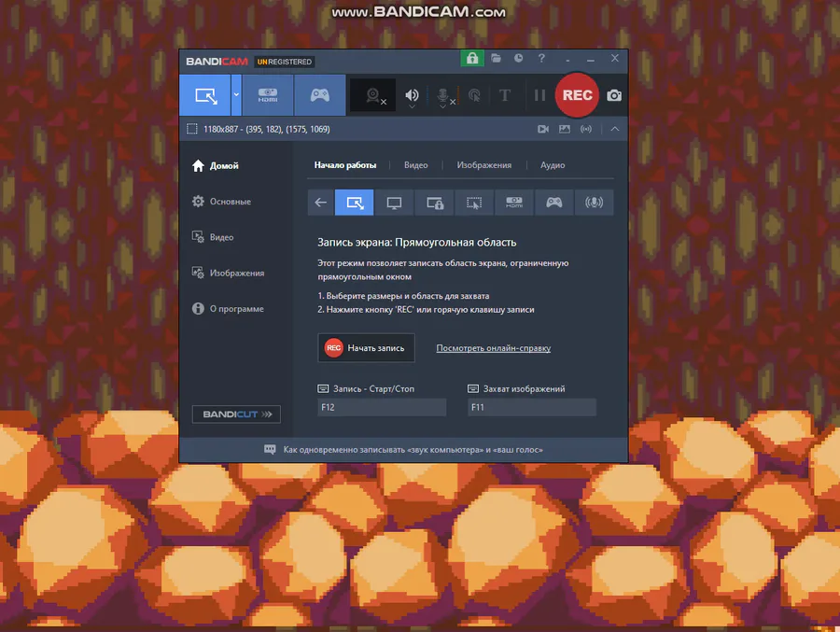Screen dimensions: 840x632
Task: Open help question mark icon
Action: point(541,58)
